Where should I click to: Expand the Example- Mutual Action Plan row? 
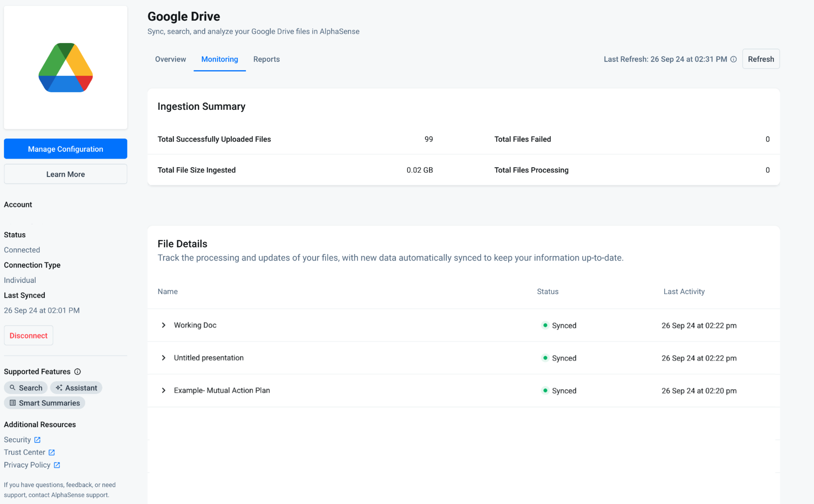pyautogui.click(x=164, y=390)
